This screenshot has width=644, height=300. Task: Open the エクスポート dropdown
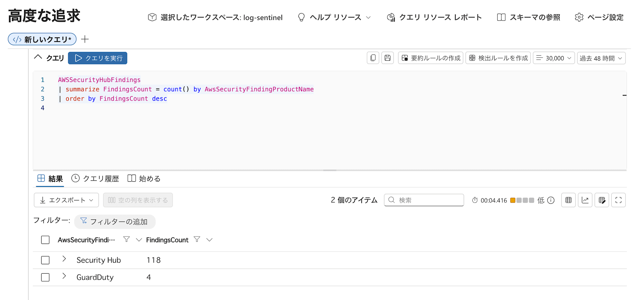pyautogui.click(x=66, y=200)
